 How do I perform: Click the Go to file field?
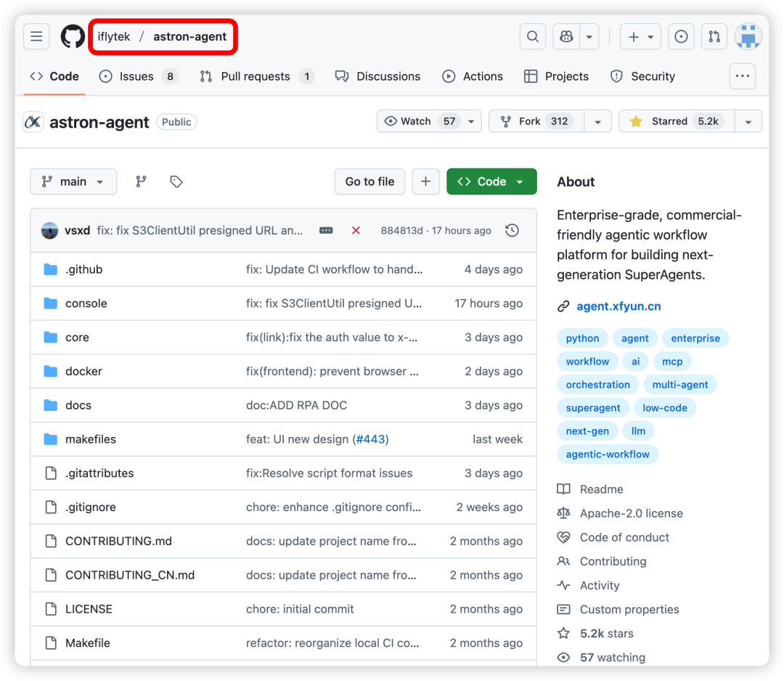(369, 182)
